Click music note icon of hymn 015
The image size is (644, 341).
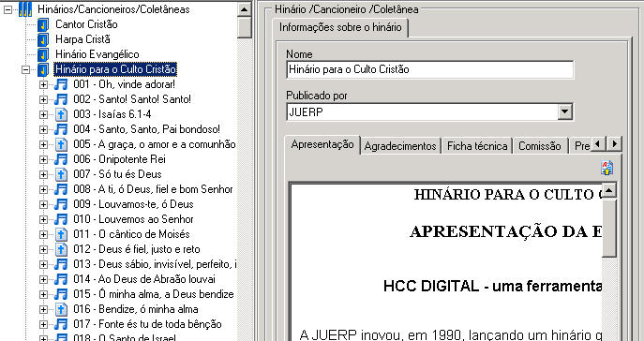point(61,295)
